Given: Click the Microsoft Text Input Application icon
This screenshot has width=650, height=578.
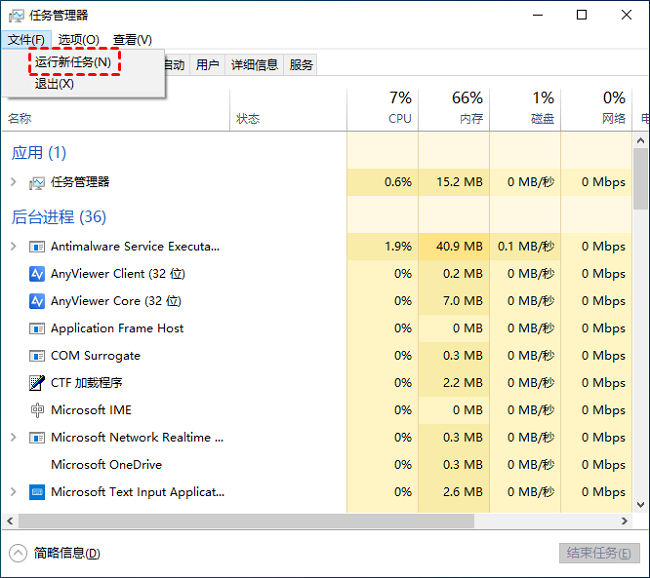Looking at the screenshot, I should point(37,492).
